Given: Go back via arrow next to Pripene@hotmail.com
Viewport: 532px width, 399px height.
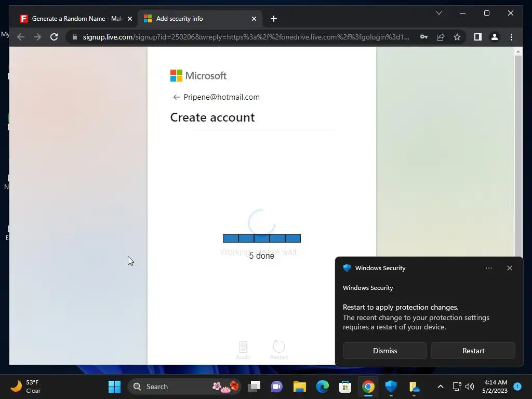Looking at the screenshot, I should (x=176, y=97).
